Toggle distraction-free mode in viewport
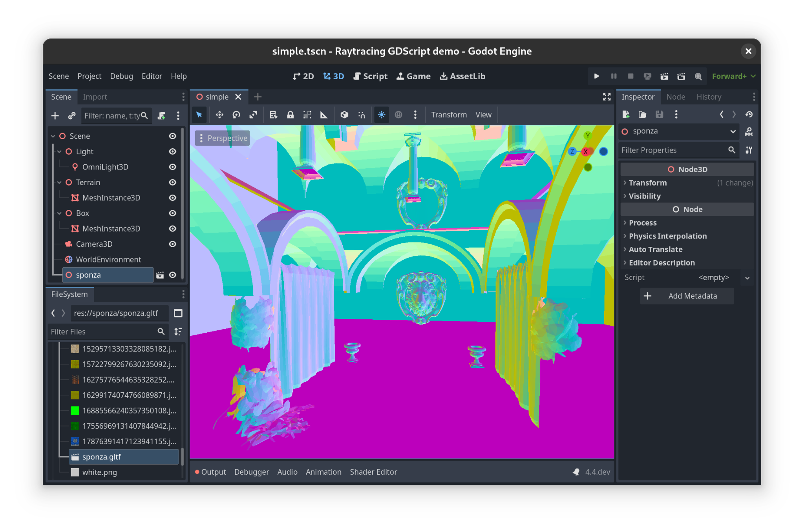 point(607,97)
